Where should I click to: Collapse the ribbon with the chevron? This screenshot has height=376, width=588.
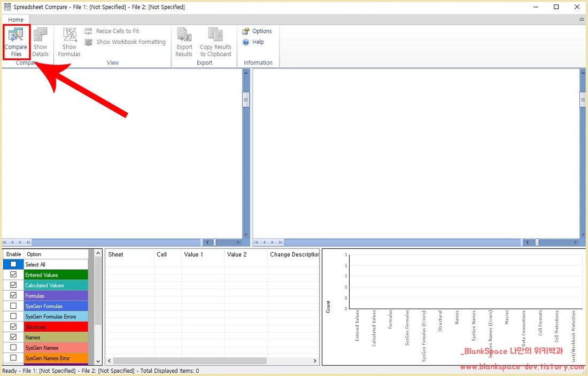tap(582, 19)
